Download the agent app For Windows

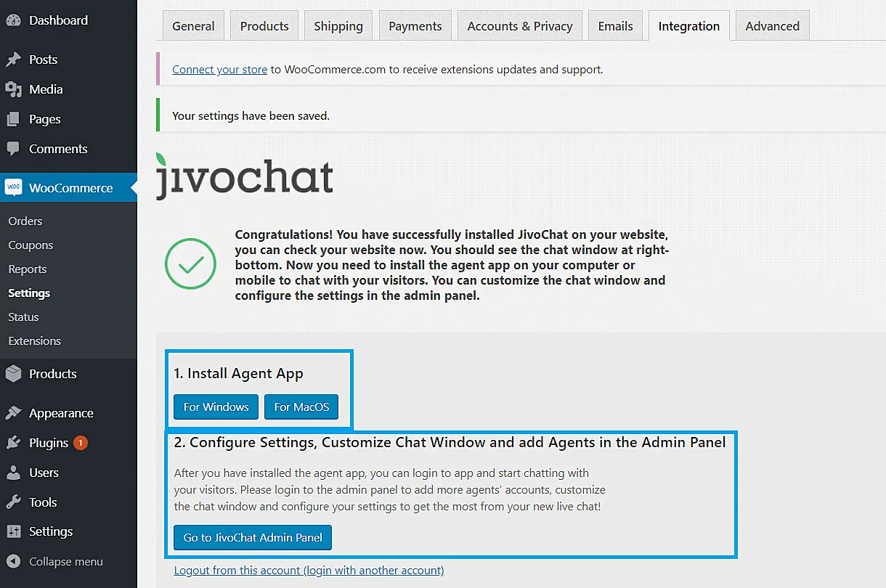(x=216, y=407)
